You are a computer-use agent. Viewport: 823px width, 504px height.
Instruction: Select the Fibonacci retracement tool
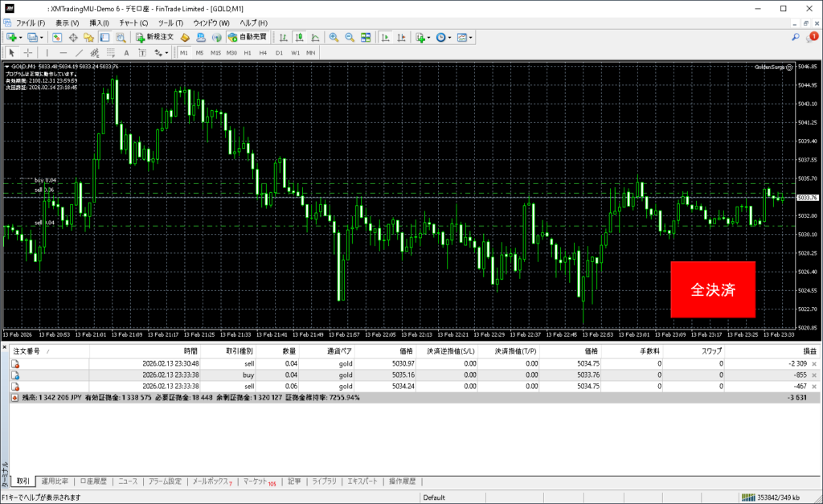coord(111,52)
